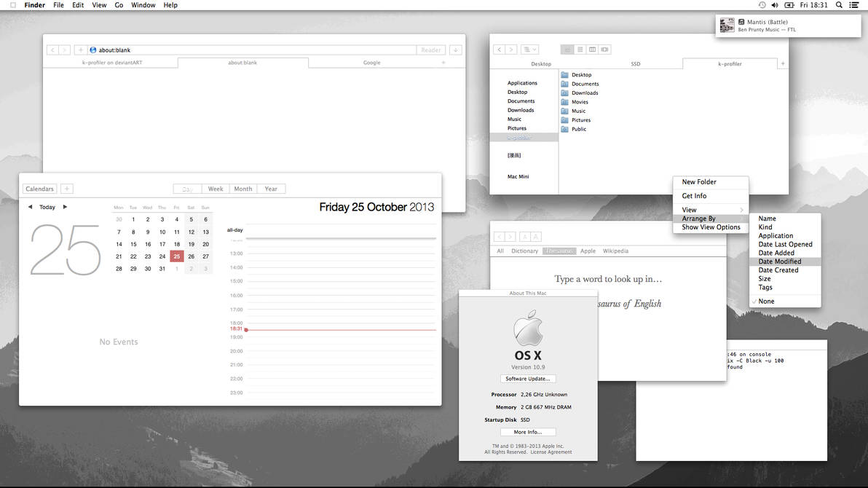868x488 pixels.
Task: Switch to k-profiler on deviantART Safari tab
Action: point(112,63)
